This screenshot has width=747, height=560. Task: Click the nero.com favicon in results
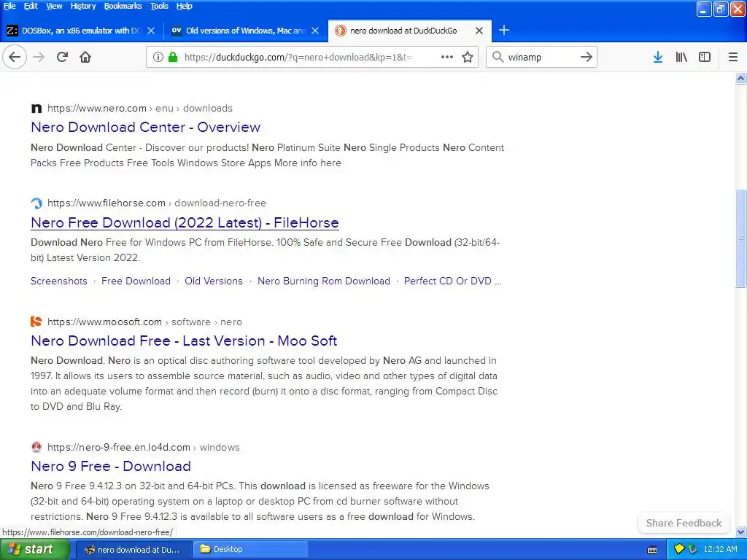(x=36, y=108)
